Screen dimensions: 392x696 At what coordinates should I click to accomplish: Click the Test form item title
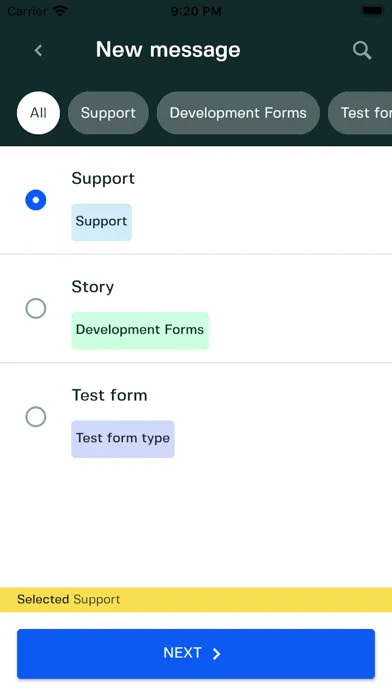point(109,395)
